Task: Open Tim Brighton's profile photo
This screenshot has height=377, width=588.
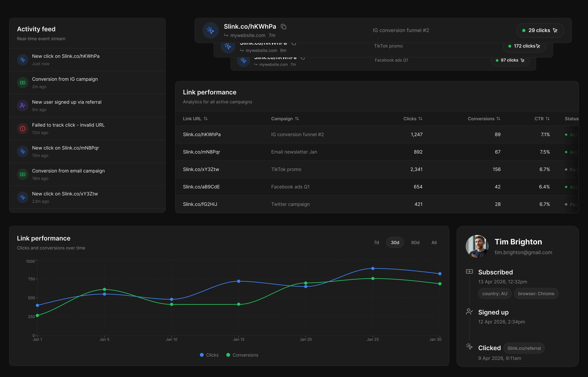Action: point(477,246)
